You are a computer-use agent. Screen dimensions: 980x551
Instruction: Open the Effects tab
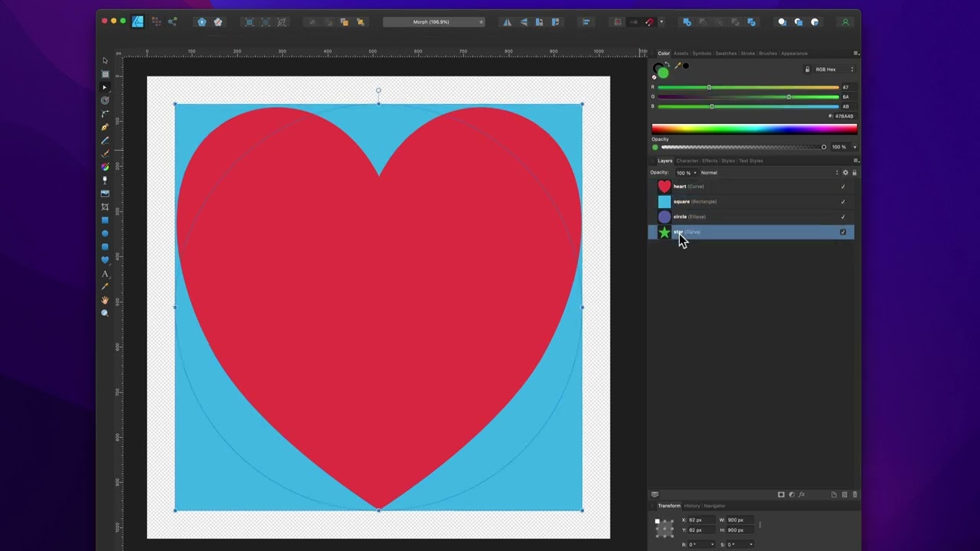coord(710,161)
